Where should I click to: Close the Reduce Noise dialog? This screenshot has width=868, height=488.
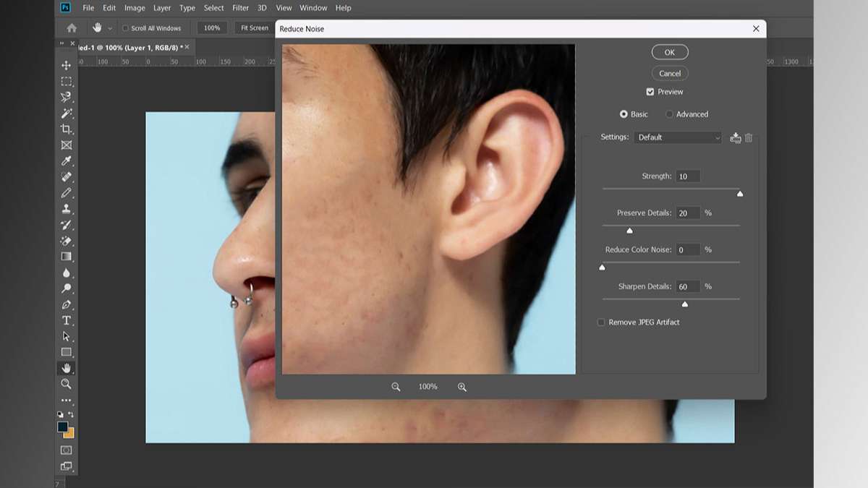pos(756,29)
